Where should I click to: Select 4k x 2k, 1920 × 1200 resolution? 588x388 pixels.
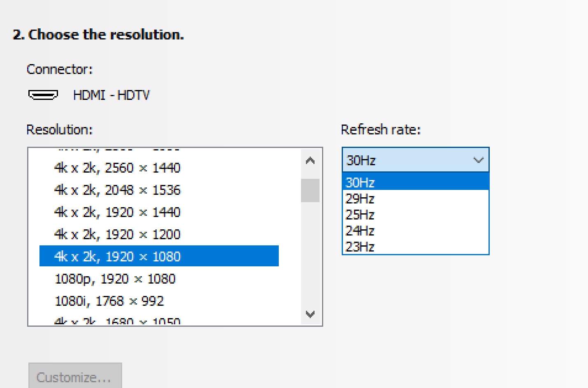pos(117,234)
